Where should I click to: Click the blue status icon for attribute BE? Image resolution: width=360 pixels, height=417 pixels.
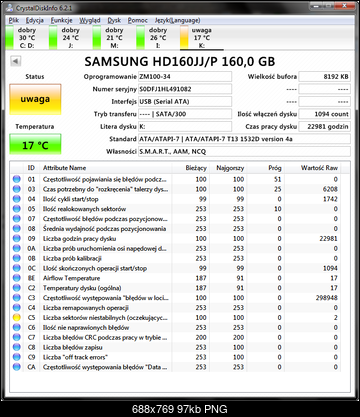click(x=16, y=278)
